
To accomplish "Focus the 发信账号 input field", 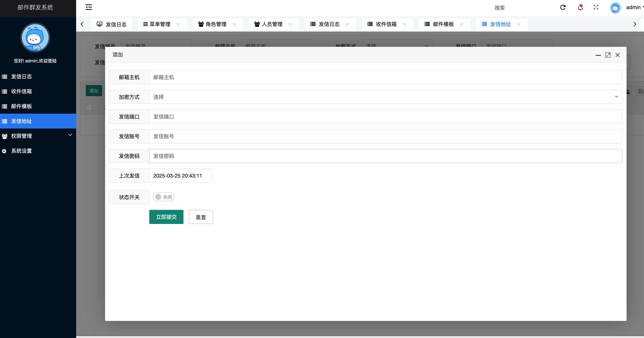I will [386, 136].
